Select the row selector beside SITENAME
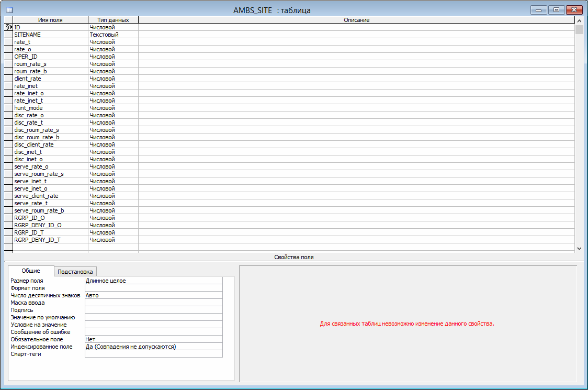588x390 pixels. tap(8, 35)
